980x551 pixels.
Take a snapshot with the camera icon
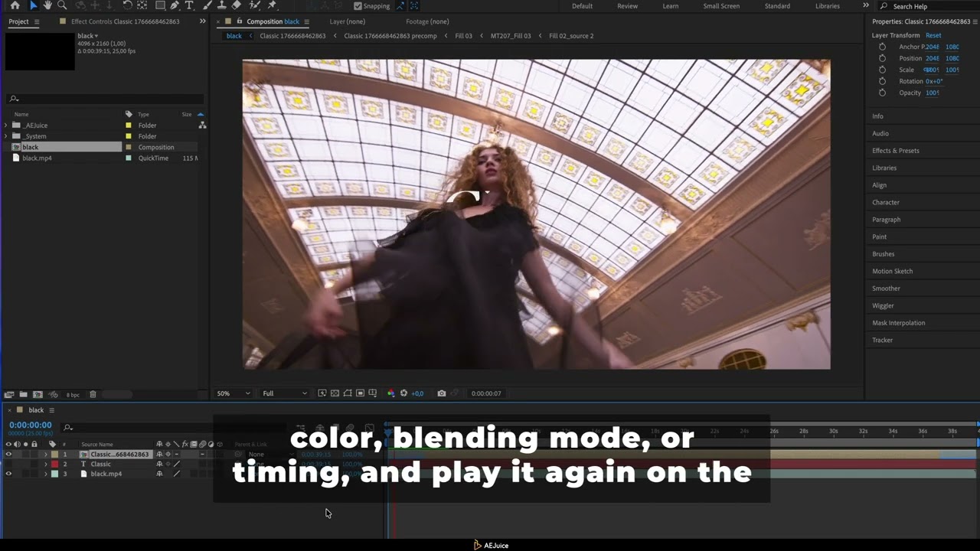point(441,393)
